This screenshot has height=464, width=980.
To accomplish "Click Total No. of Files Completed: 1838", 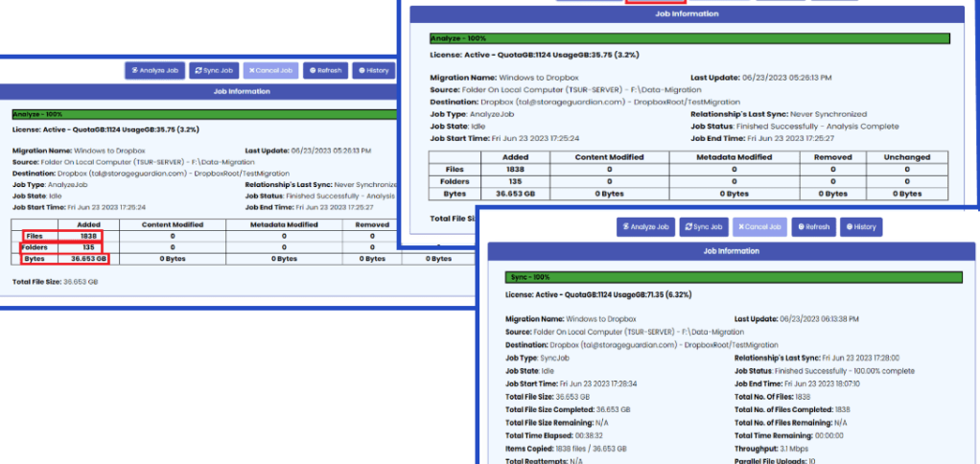I will 792,409.
